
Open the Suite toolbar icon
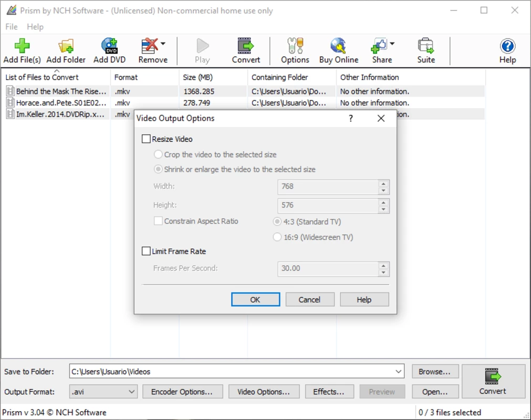426,51
